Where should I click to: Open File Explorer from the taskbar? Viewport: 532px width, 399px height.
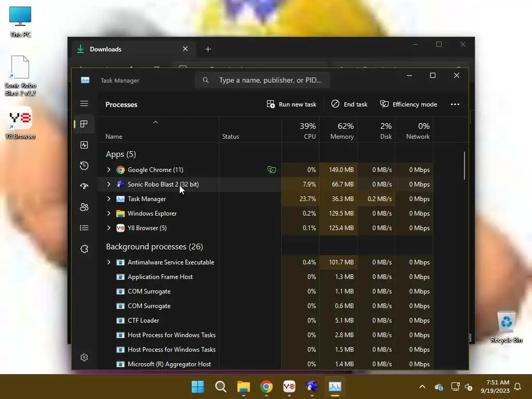(243, 387)
